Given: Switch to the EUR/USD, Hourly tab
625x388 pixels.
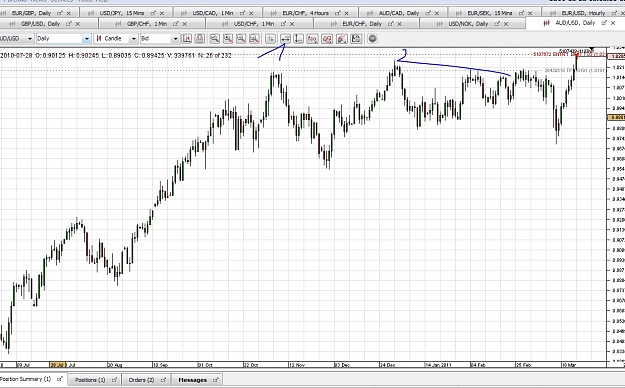Looking at the screenshot, I should [x=583, y=13].
